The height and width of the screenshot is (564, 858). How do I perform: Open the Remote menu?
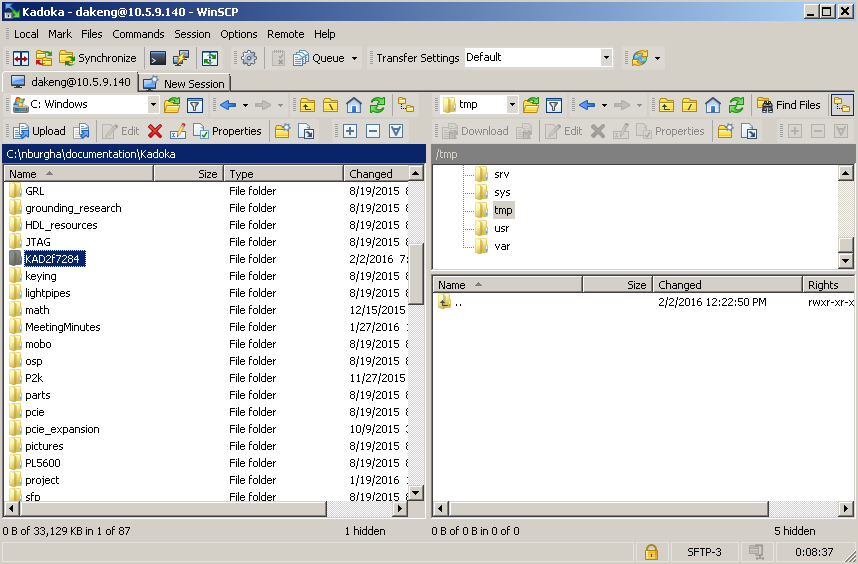(x=285, y=34)
